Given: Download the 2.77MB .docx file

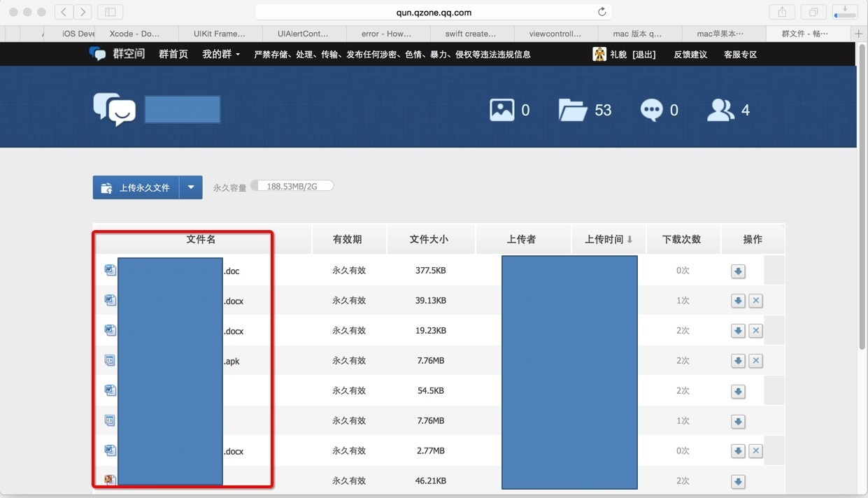Looking at the screenshot, I should coord(738,451).
